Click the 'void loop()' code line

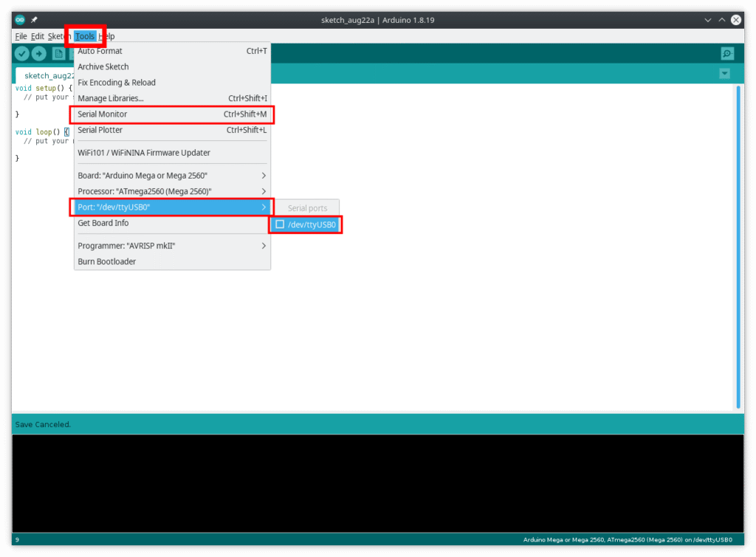pos(42,132)
